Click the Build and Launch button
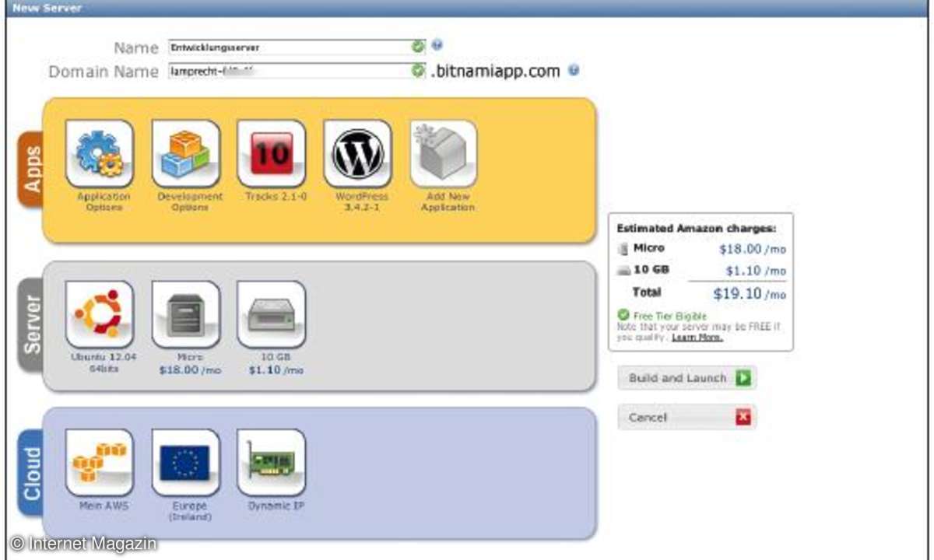Viewport: 934px width, 560px height. (x=686, y=378)
